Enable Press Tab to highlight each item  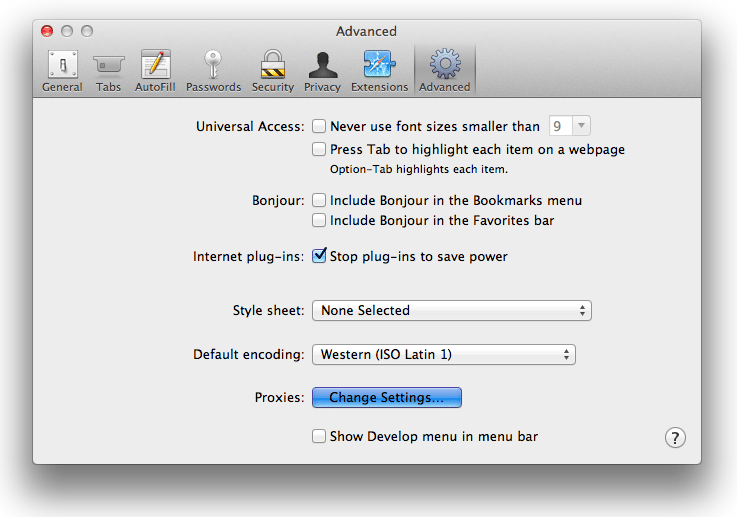coord(319,149)
